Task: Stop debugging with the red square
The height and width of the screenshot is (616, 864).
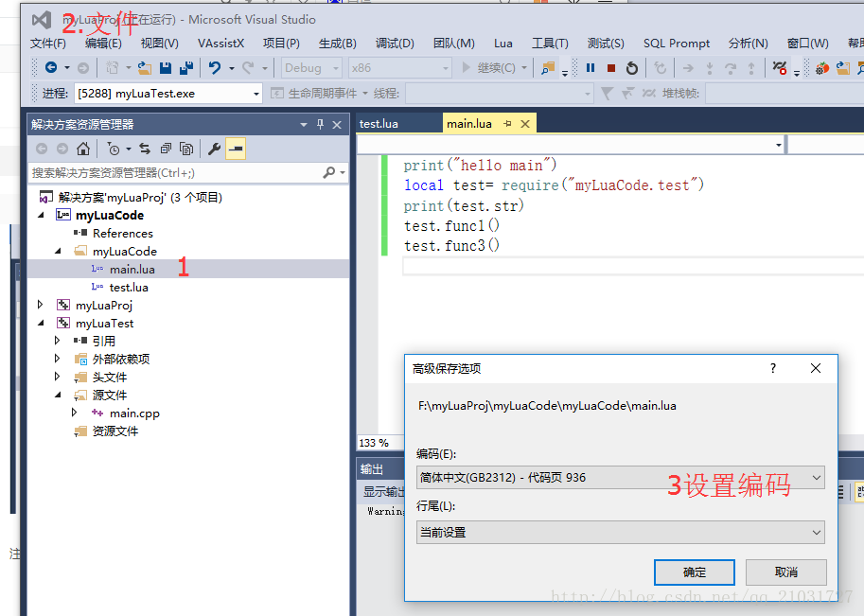Action: 611,68
